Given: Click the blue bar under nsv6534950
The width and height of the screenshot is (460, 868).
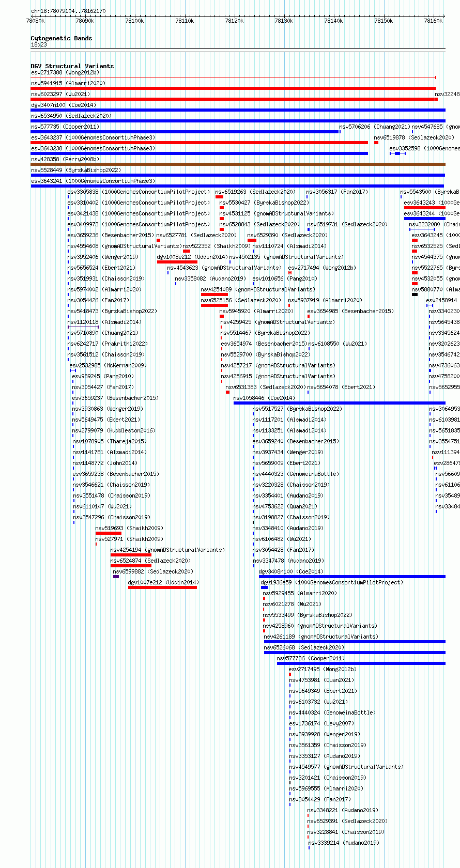Looking at the screenshot, I should tap(238, 121).
